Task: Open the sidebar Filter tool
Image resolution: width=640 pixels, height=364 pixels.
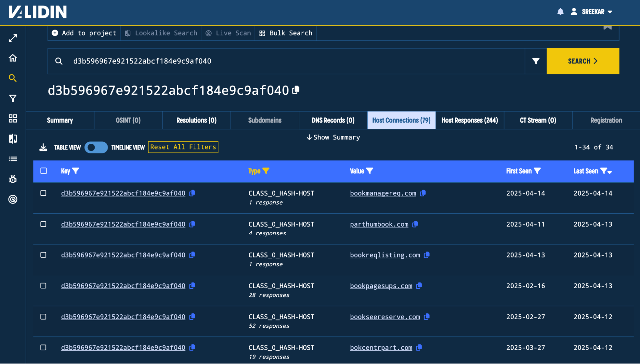Action: tap(13, 99)
